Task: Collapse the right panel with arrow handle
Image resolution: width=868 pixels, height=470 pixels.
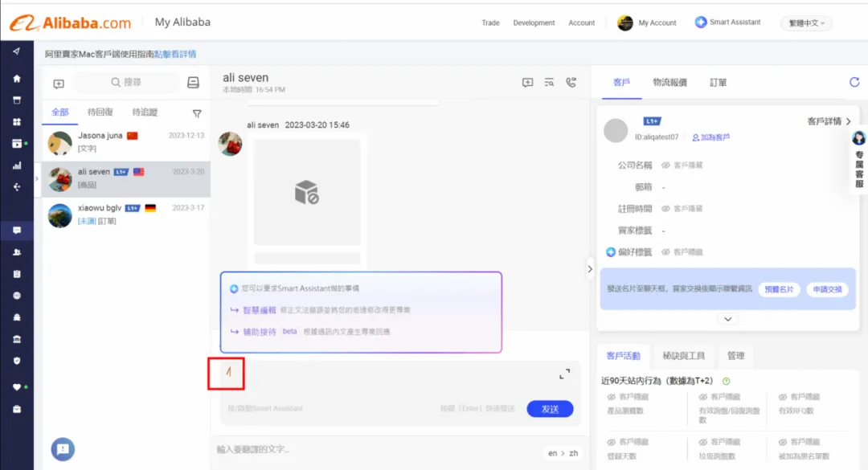Action: [590, 269]
